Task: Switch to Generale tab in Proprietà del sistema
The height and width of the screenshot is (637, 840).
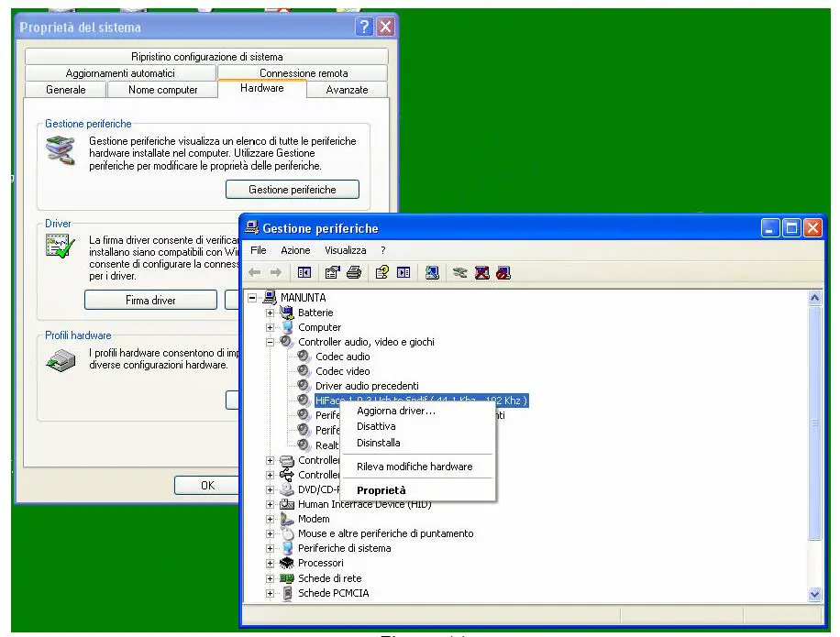Action: coord(65,90)
